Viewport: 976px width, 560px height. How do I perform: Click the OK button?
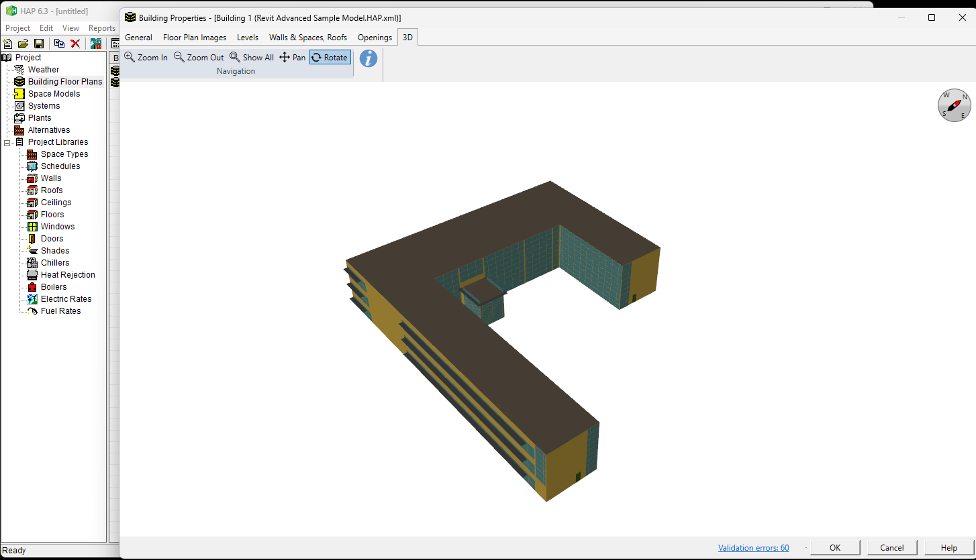click(x=834, y=548)
